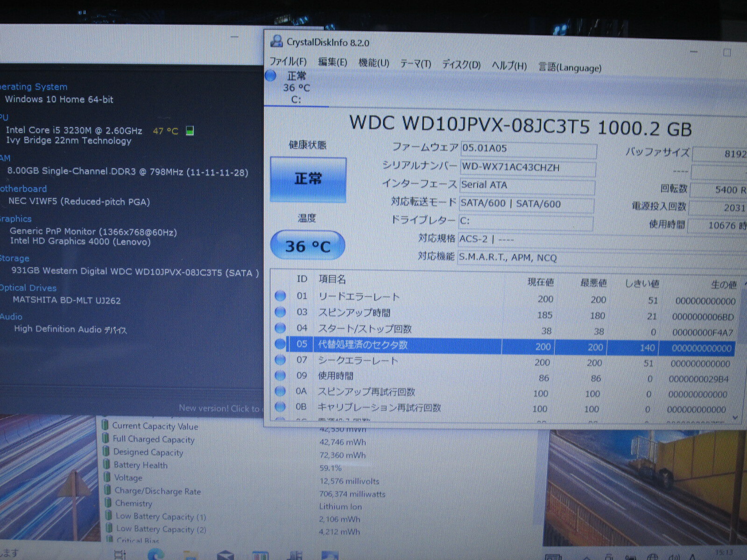Click the 36 °C temperature button

[308, 245]
